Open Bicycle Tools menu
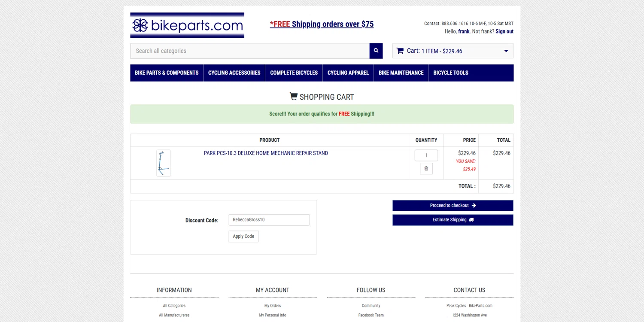Image resolution: width=644 pixels, height=322 pixels. 451,73
